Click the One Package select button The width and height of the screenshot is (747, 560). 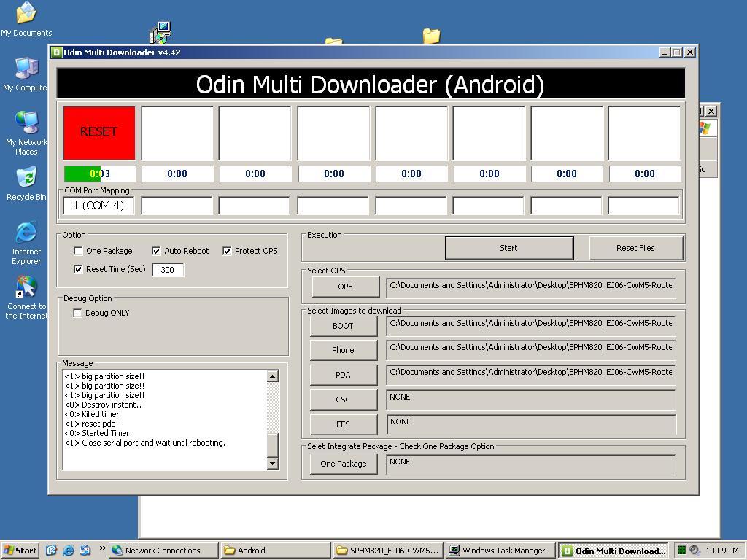tap(344, 464)
